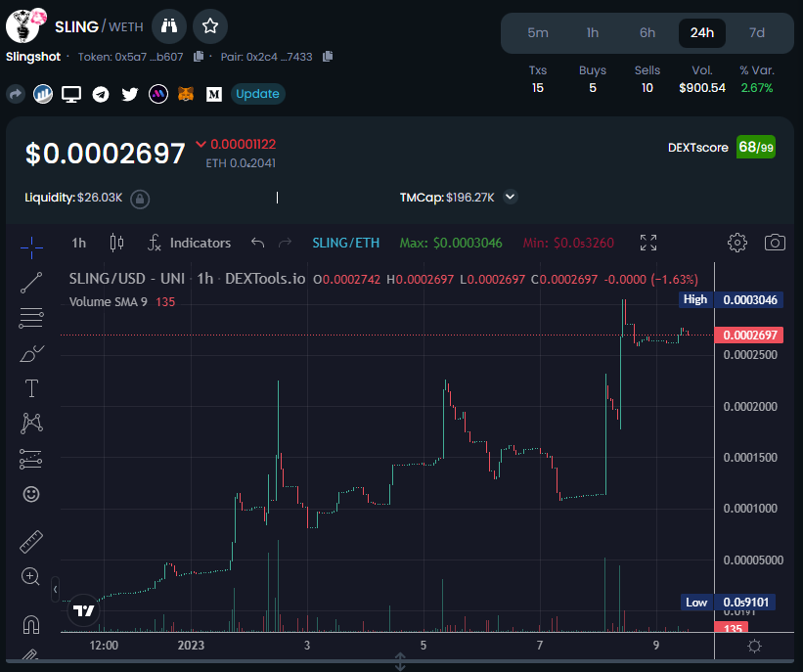The width and height of the screenshot is (803, 672).
Task: Click the share arrow icon
Action: [16, 94]
